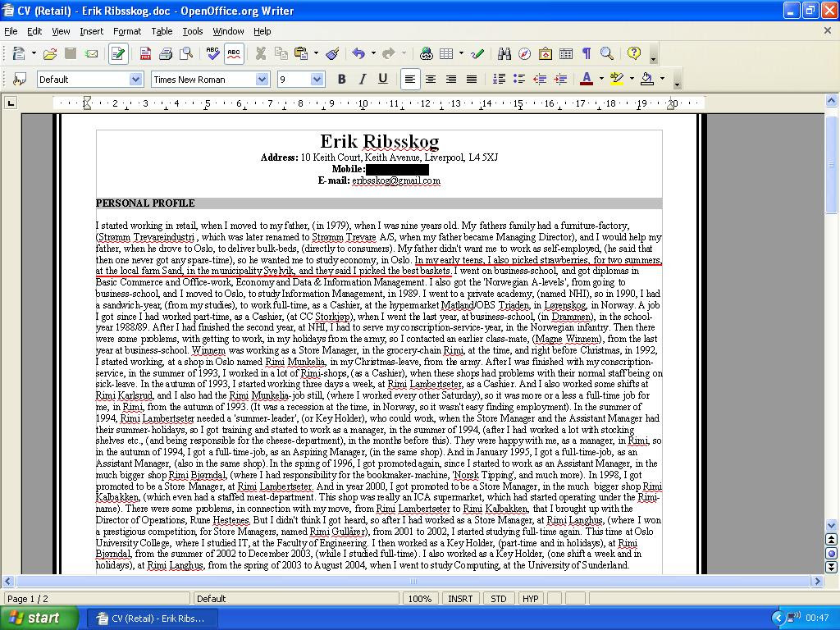The height and width of the screenshot is (630, 840).
Task: Open Styles and Formatting icon
Action: (x=20, y=80)
